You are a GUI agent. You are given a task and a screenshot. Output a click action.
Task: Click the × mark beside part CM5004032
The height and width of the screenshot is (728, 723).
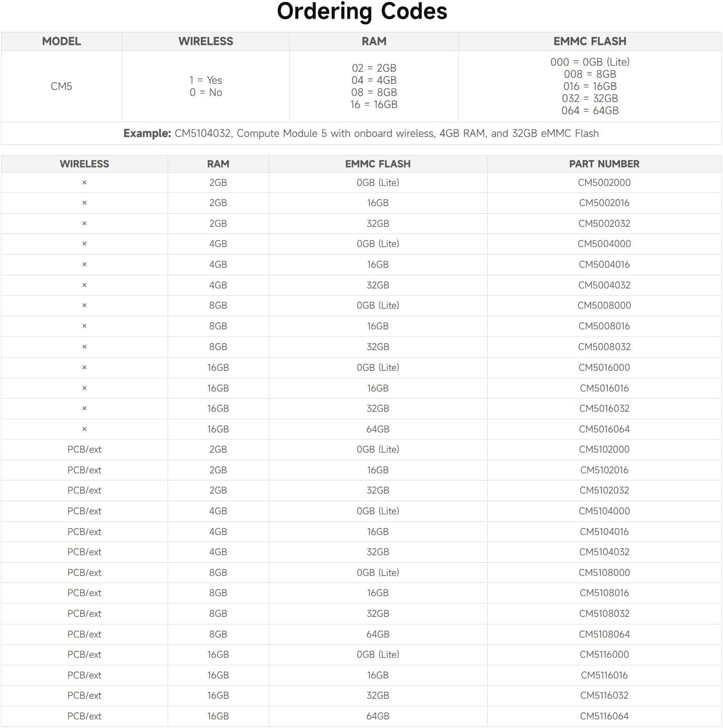[x=84, y=285]
